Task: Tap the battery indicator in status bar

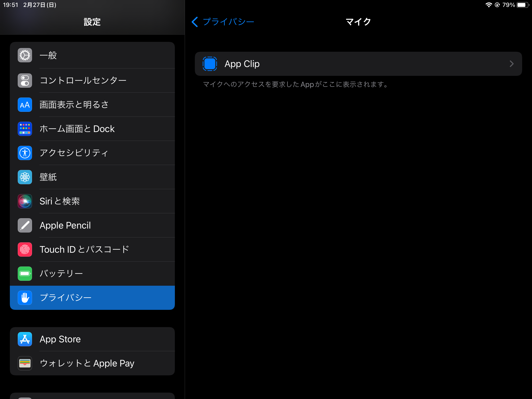Action: [x=522, y=5]
